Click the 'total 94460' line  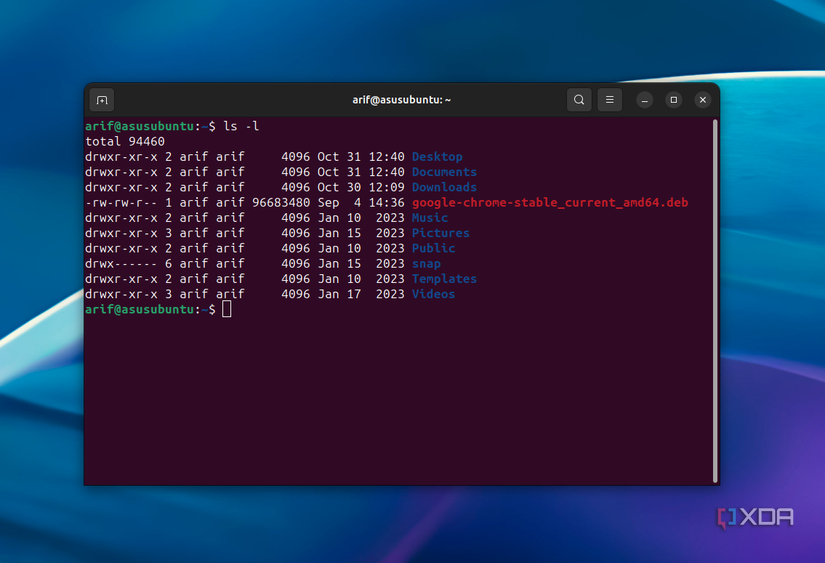(125, 142)
